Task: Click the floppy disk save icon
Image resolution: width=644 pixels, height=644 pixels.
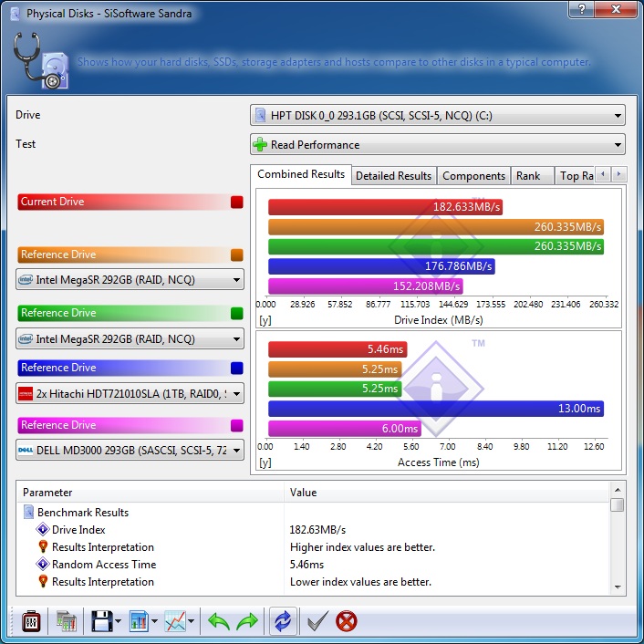Action: 101,621
